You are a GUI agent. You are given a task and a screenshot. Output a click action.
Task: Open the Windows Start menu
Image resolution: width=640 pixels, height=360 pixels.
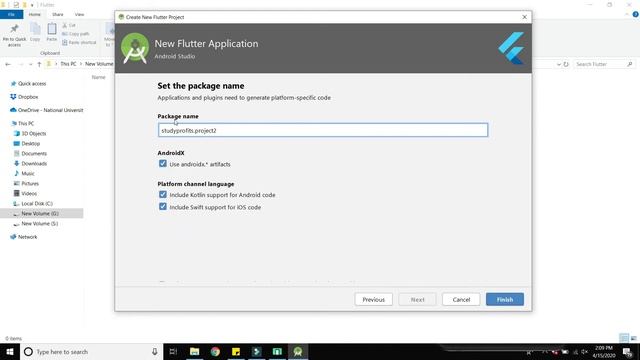click(10, 351)
